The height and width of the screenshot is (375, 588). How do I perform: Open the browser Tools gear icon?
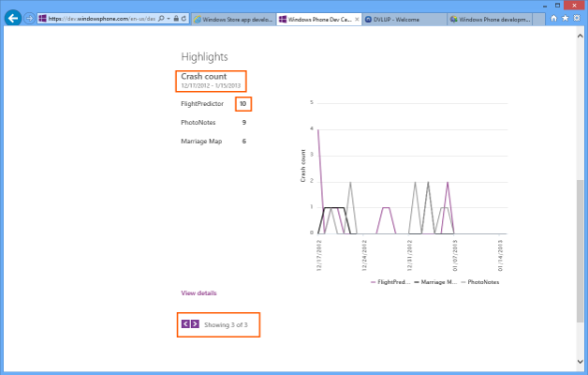[x=577, y=18]
